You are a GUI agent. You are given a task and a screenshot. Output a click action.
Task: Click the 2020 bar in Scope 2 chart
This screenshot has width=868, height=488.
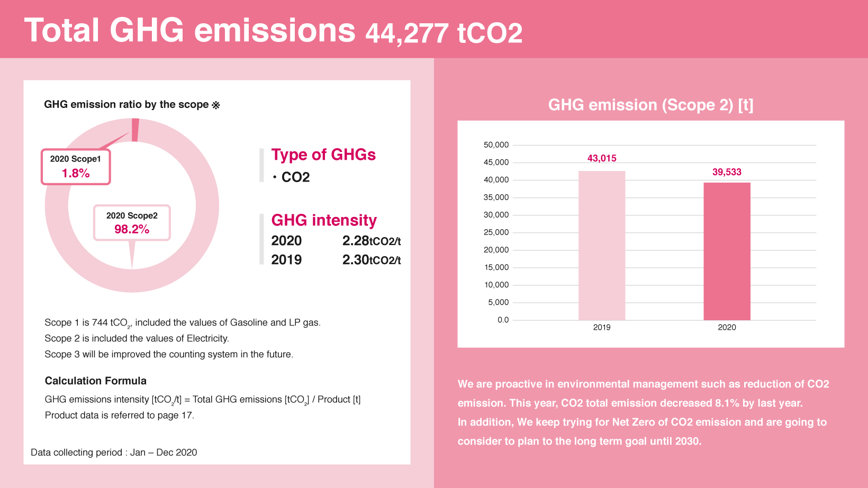[x=727, y=251]
